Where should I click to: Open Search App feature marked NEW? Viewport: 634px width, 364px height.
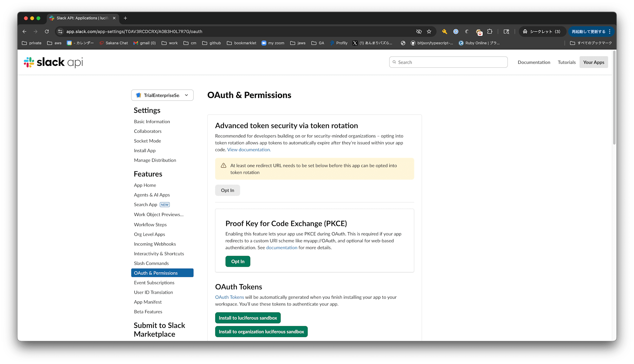[x=152, y=205]
